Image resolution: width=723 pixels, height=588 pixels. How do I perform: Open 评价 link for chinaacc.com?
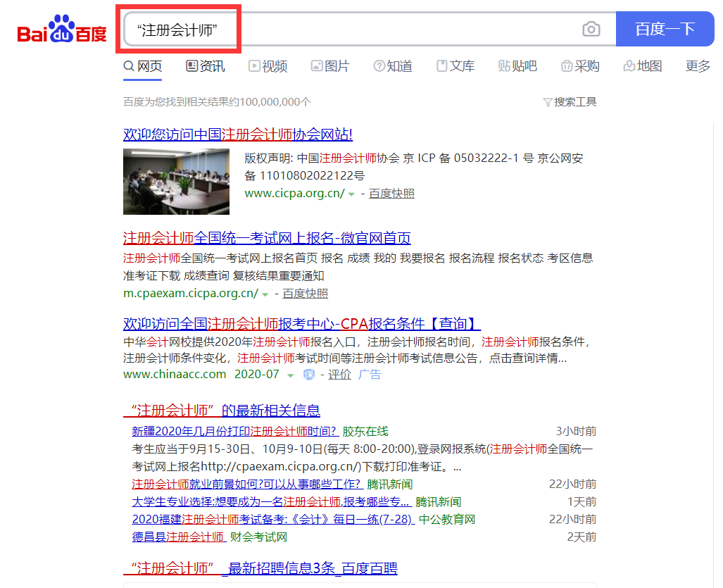[340, 375]
